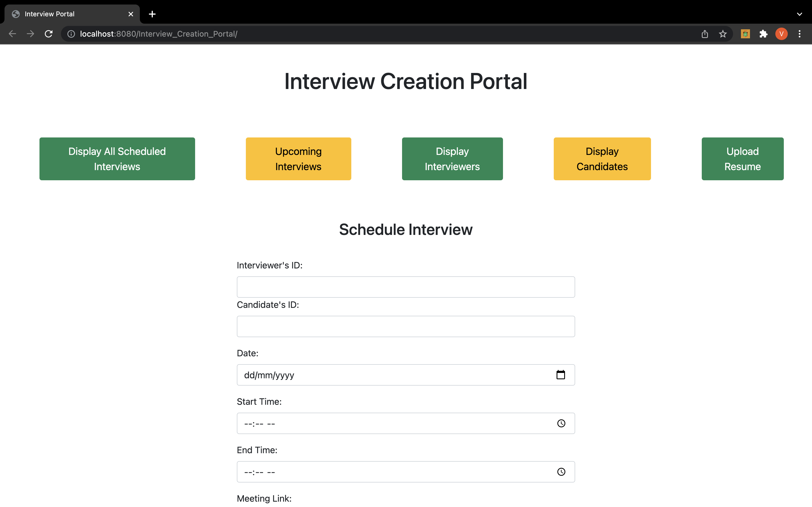View site information icon in address bar
Image resolution: width=812 pixels, height=507 pixels.
tap(71, 34)
